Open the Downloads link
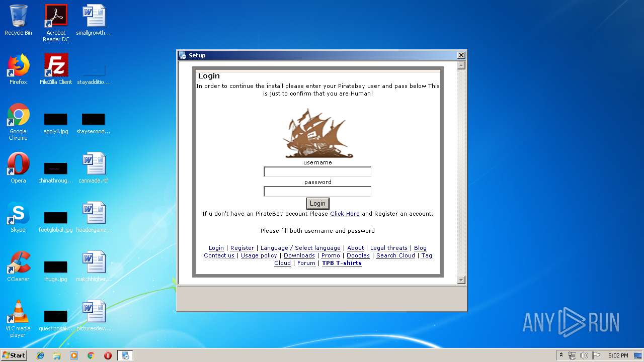 click(x=299, y=255)
